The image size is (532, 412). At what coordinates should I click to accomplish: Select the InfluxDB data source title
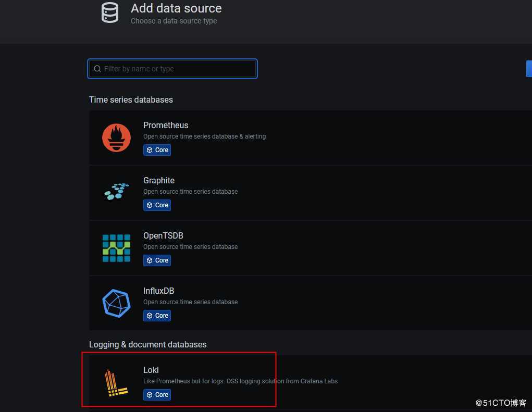pyautogui.click(x=159, y=291)
